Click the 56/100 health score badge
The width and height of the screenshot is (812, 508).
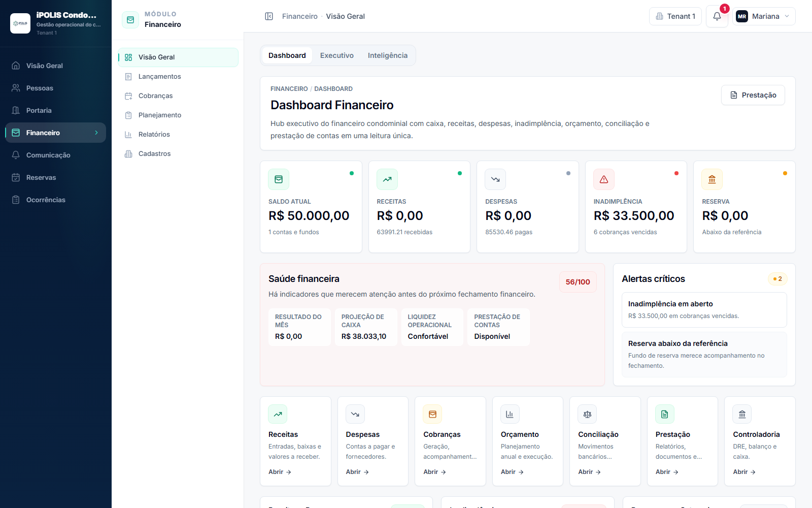[x=578, y=282]
